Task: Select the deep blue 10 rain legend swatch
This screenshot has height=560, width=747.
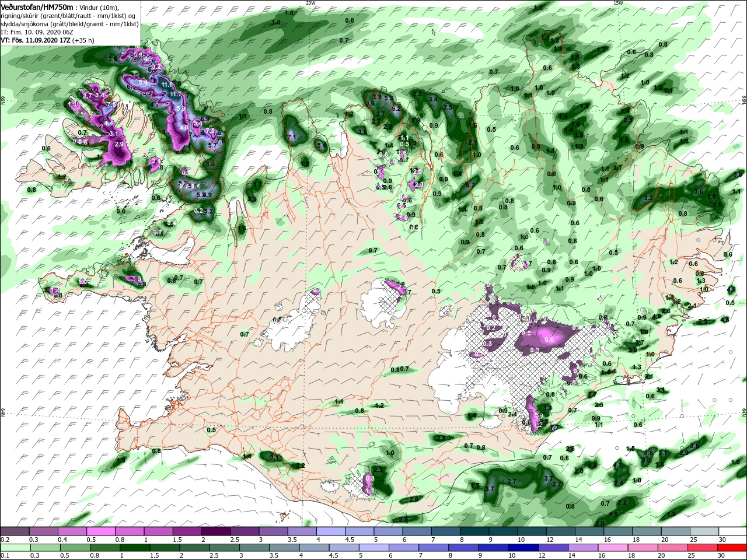Action: coord(523,548)
